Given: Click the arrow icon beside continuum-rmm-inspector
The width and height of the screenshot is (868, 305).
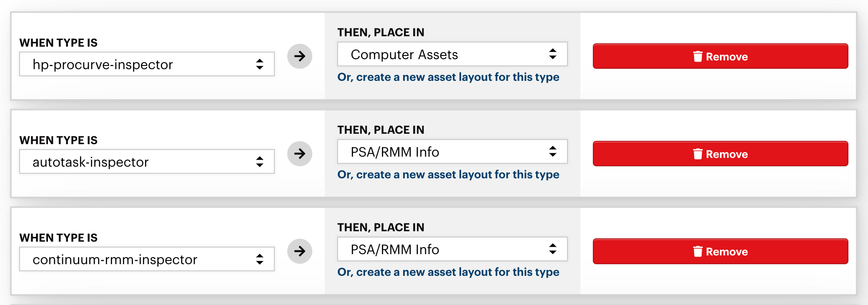Looking at the screenshot, I should click(x=300, y=251).
